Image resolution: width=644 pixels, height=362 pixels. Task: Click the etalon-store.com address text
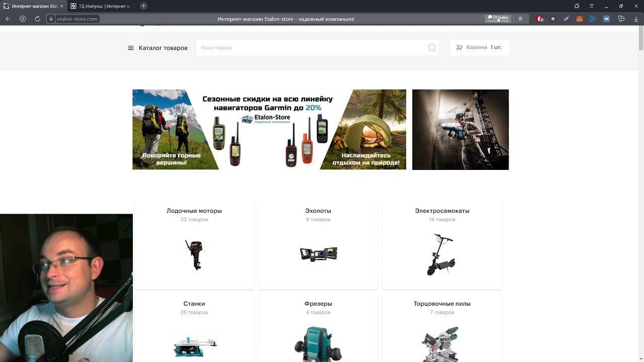click(x=77, y=19)
